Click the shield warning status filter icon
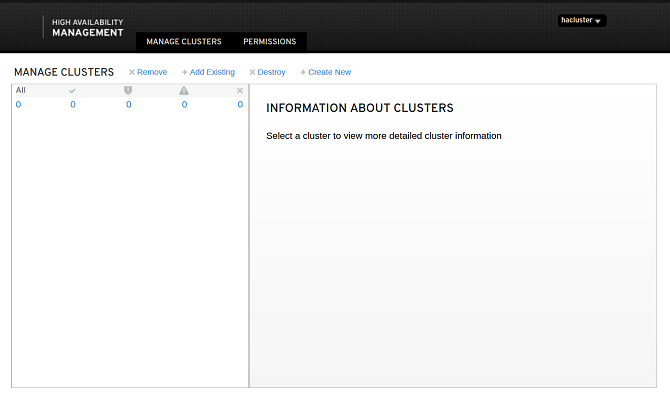670x400 pixels. coord(128,91)
